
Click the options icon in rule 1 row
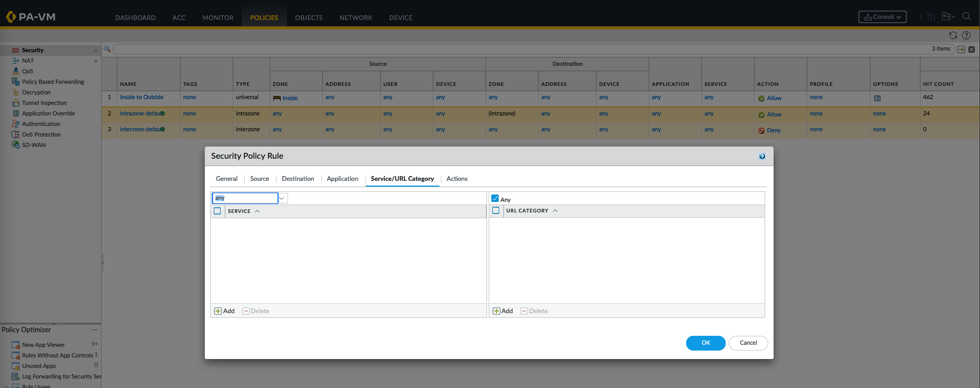(877, 99)
